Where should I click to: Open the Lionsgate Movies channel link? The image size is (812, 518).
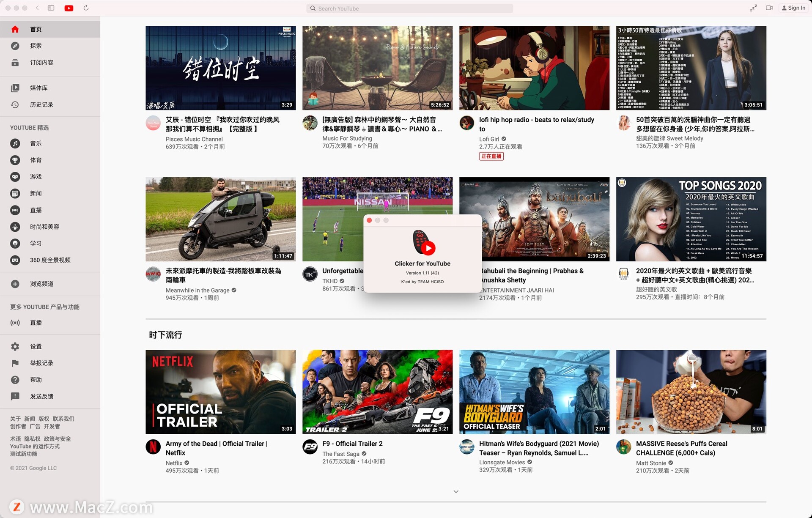coord(502,462)
